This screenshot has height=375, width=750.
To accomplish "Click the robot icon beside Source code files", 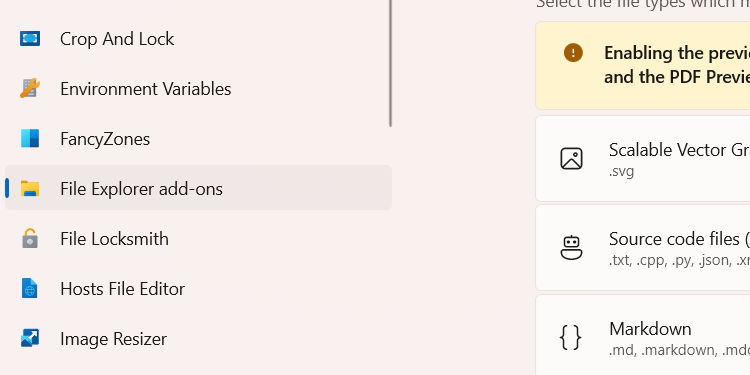I will point(572,248).
